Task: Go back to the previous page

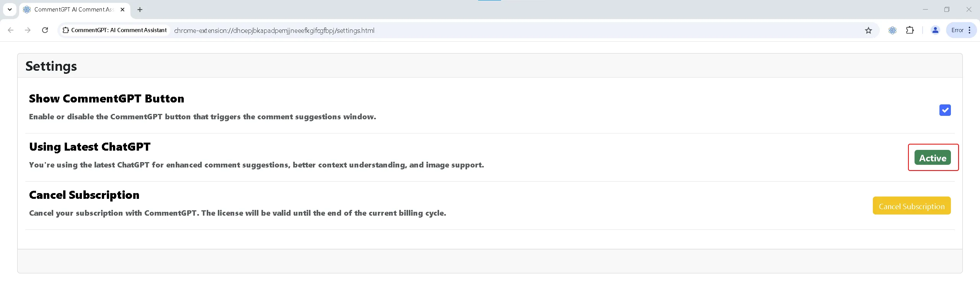Action: (x=11, y=30)
